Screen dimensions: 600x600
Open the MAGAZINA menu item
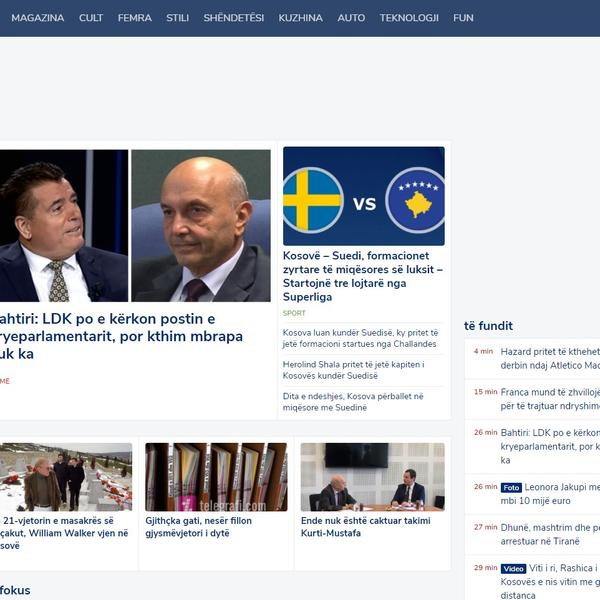tap(37, 18)
